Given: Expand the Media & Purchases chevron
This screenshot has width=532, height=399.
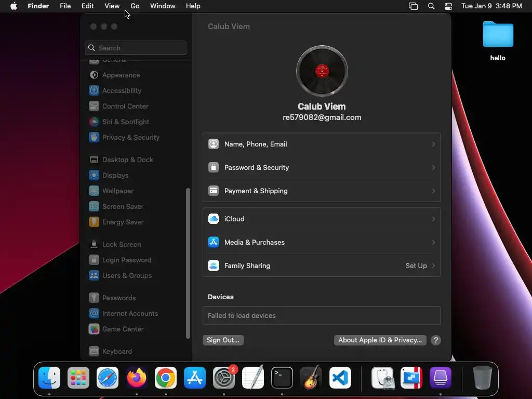Looking at the screenshot, I should point(433,243).
